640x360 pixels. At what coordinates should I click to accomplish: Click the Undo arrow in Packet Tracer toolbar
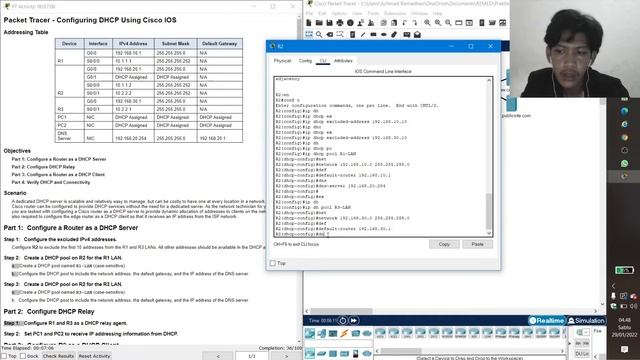(405, 23)
